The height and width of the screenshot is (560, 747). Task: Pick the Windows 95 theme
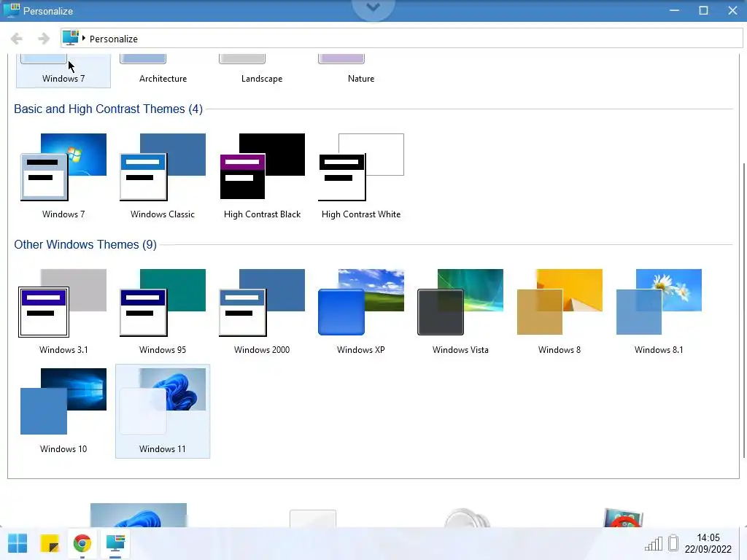click(163, 311)
